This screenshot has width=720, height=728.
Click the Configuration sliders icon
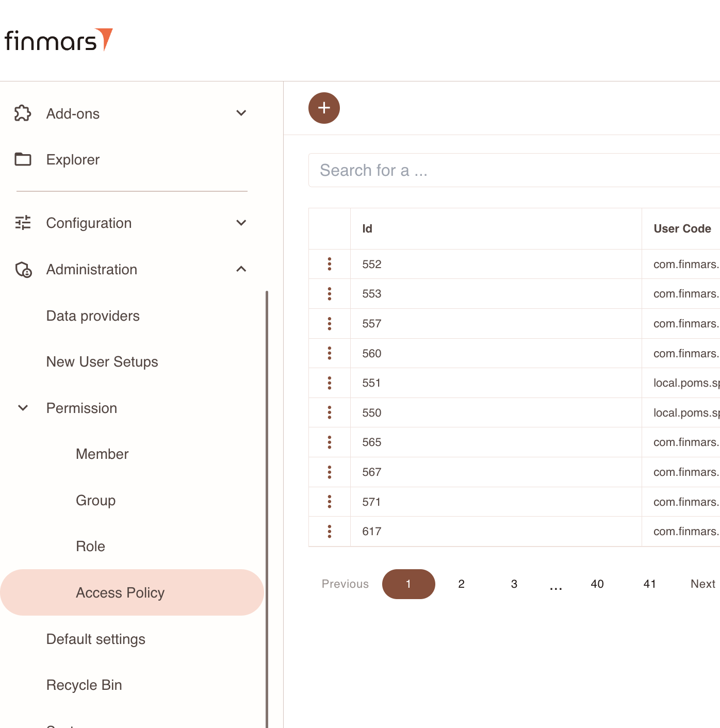click(x=23, y=223)
